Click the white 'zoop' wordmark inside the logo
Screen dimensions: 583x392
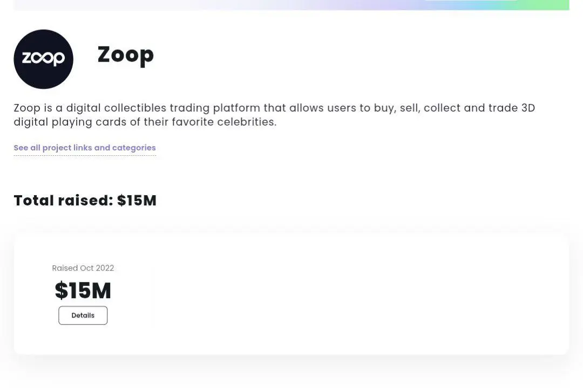click(43, 58)
